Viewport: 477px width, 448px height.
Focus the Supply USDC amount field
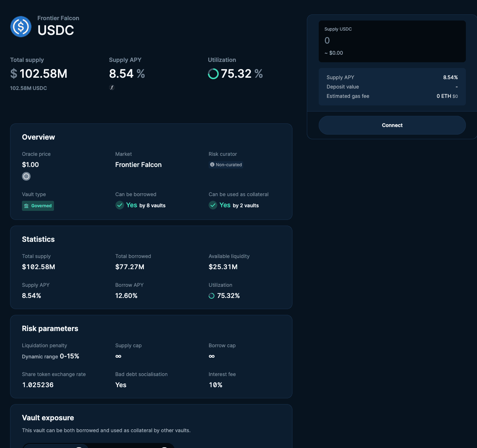coord(392,41)
